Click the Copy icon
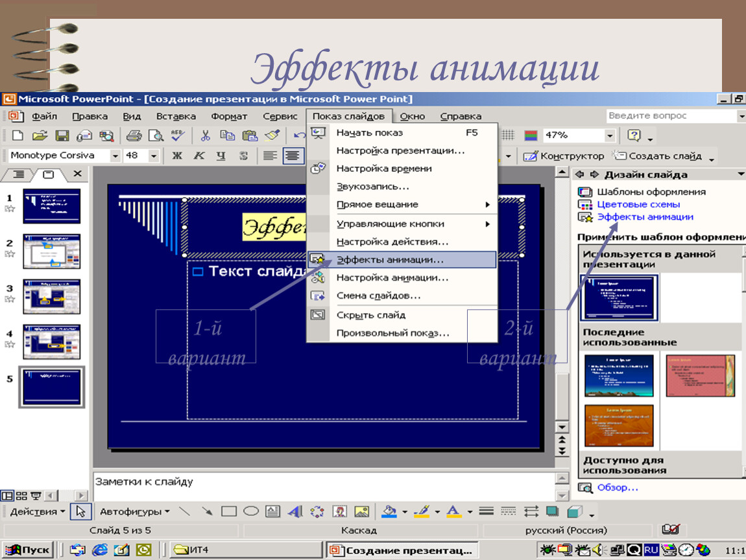The image size is (746, 560). [x=228, y=135]
